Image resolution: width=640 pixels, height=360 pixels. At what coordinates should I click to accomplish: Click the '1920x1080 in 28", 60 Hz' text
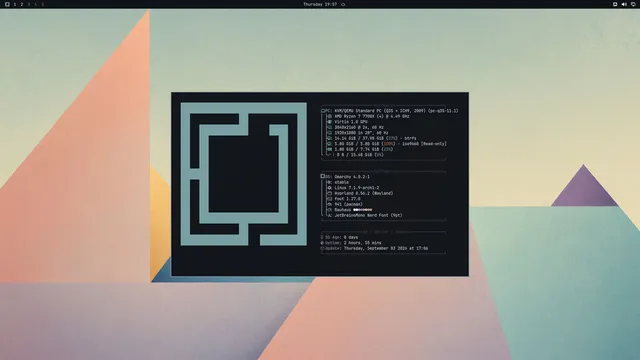362,133
